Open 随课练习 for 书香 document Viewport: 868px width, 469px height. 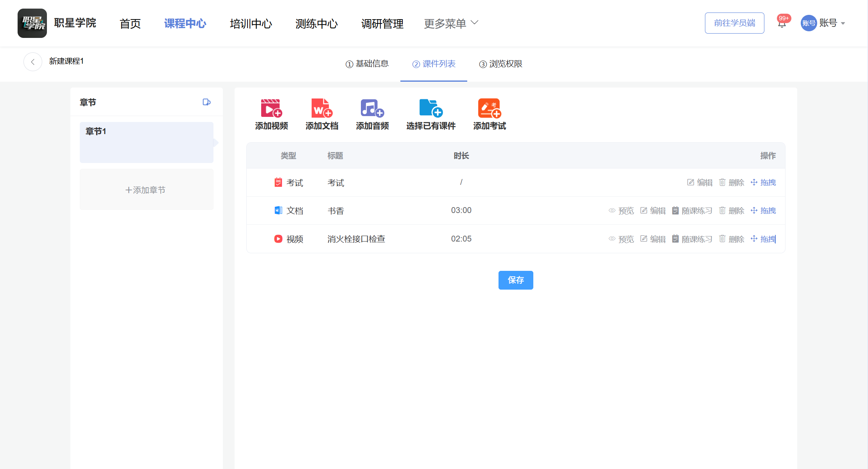[692, 211]
